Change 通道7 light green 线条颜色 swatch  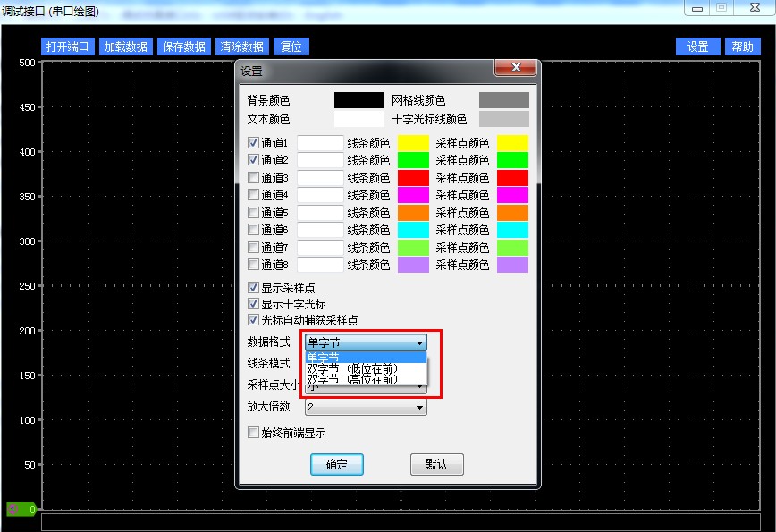pos(413,247)
